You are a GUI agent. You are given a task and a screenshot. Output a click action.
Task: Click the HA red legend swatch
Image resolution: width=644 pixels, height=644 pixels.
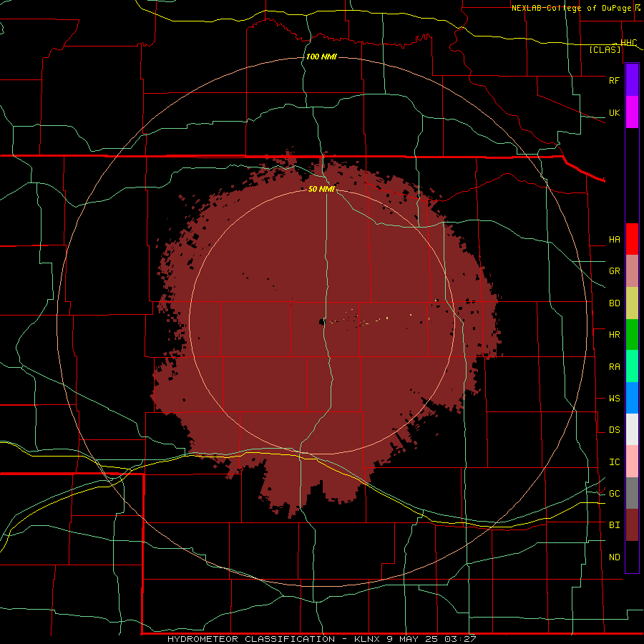[x=632, y=239]
